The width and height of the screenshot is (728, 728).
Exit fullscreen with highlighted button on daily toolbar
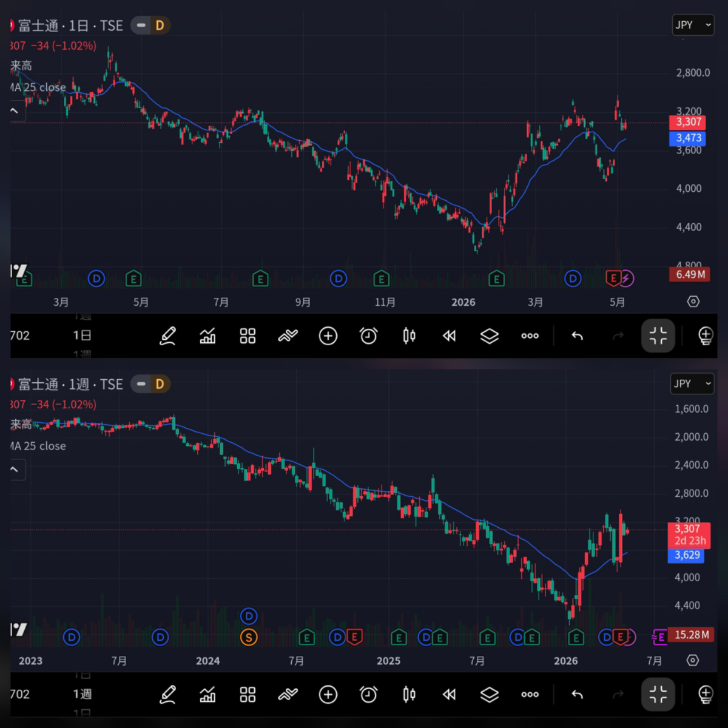point(658,335)
